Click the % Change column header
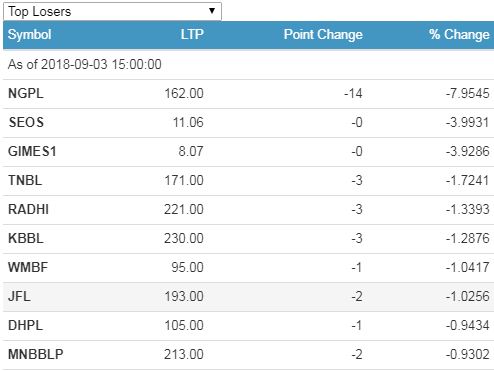494x371 pixels. pos(459,34)
